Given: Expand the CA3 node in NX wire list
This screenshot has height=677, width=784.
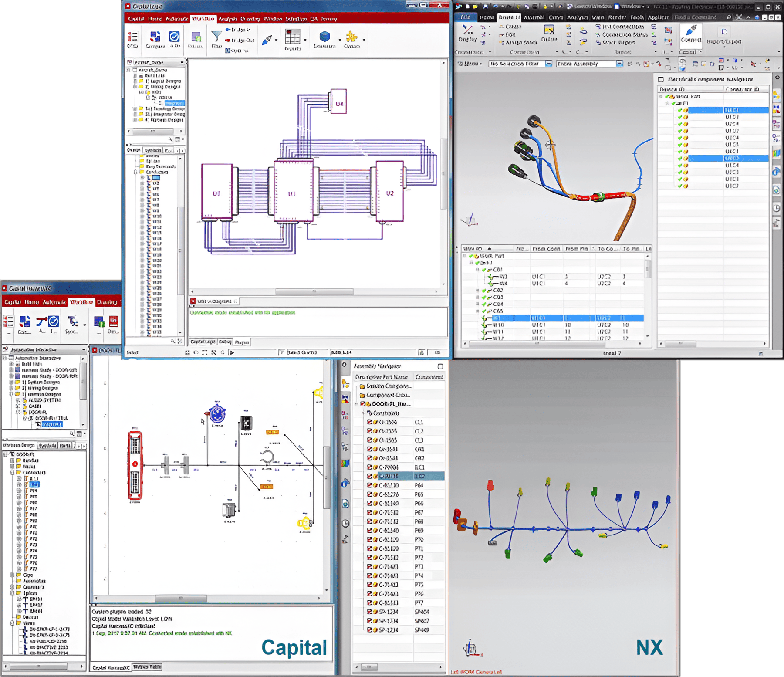Looking at the screenshot, I should [x=478, y=297].
